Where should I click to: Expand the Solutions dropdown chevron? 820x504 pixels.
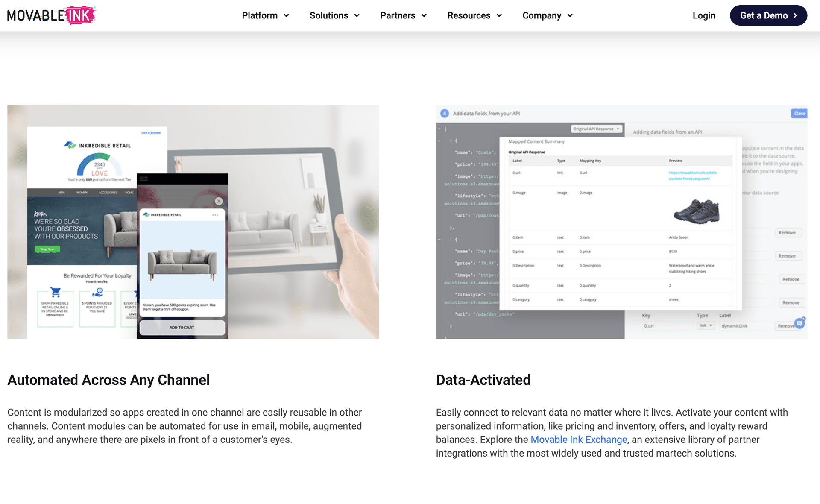pyautogui.click(x=357, y=16)
